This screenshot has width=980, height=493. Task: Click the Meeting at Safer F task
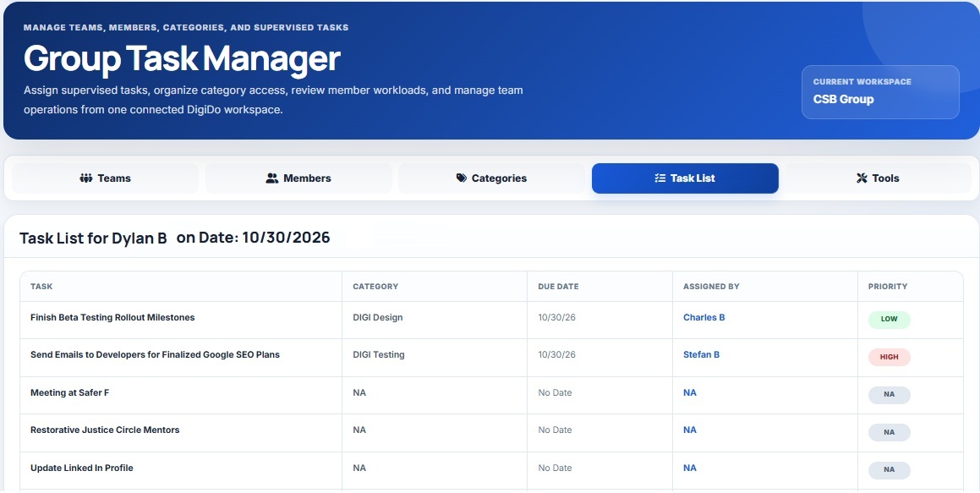coord(70,392)
